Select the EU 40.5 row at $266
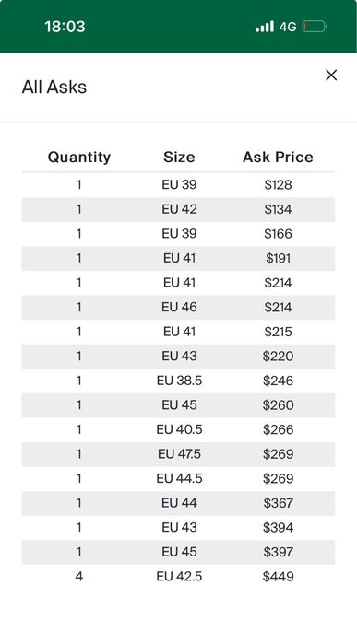Screen dimensions: 357x644 pos(179,429)
